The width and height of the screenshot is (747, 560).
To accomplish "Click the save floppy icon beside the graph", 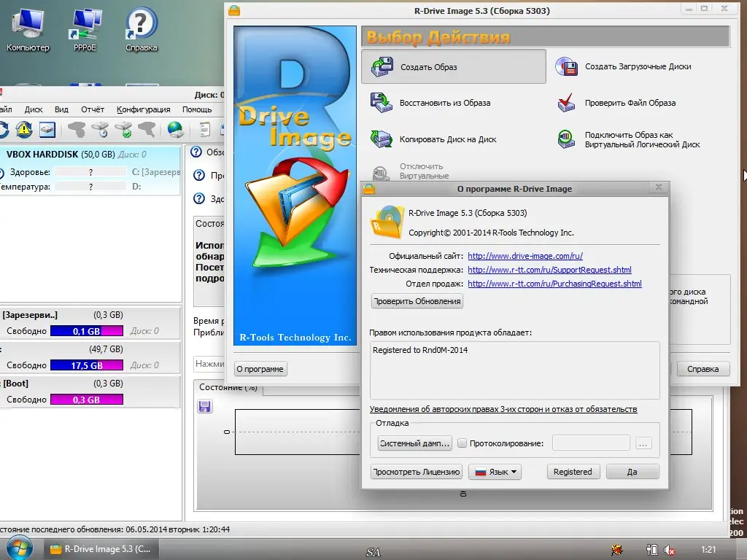I will [x=205, y=406].
